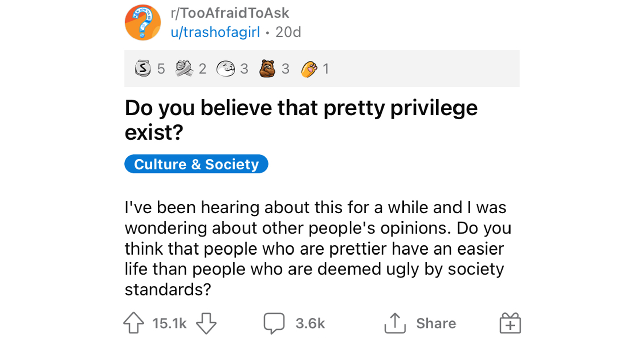Click the Culture & Society flair tag
Image resolution: width=644 pixels, height=338 pixels.
(196, 164)
